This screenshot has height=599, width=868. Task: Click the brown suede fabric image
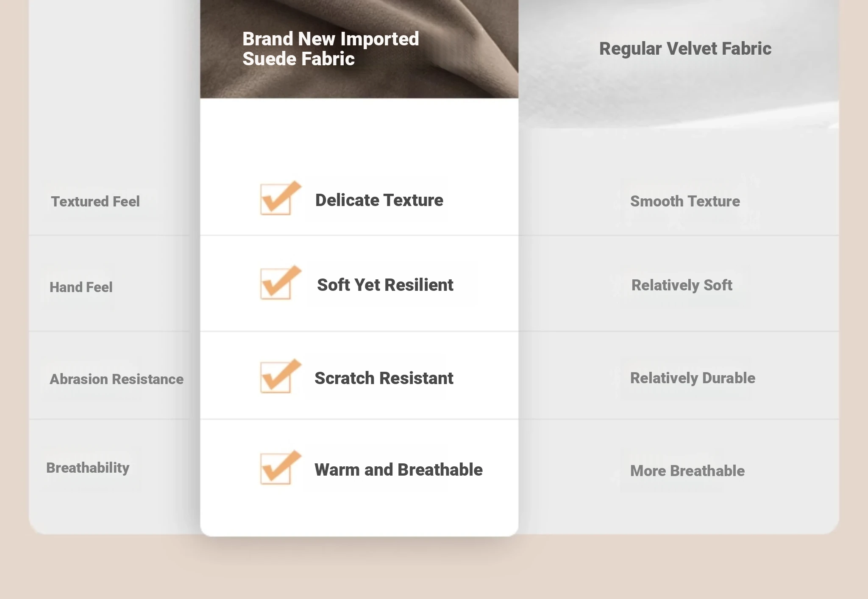359,49
